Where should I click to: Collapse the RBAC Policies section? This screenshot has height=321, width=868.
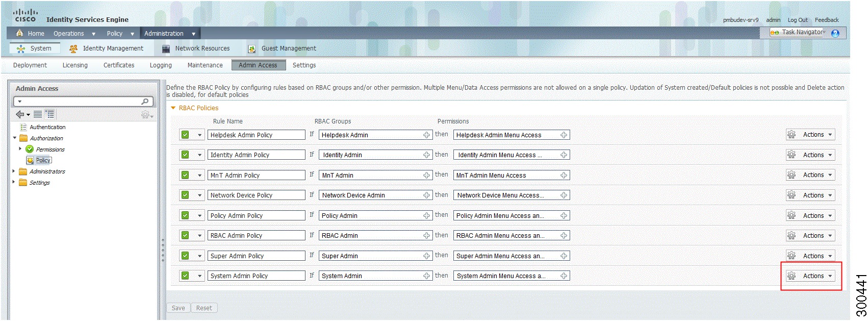pos(173,108)
